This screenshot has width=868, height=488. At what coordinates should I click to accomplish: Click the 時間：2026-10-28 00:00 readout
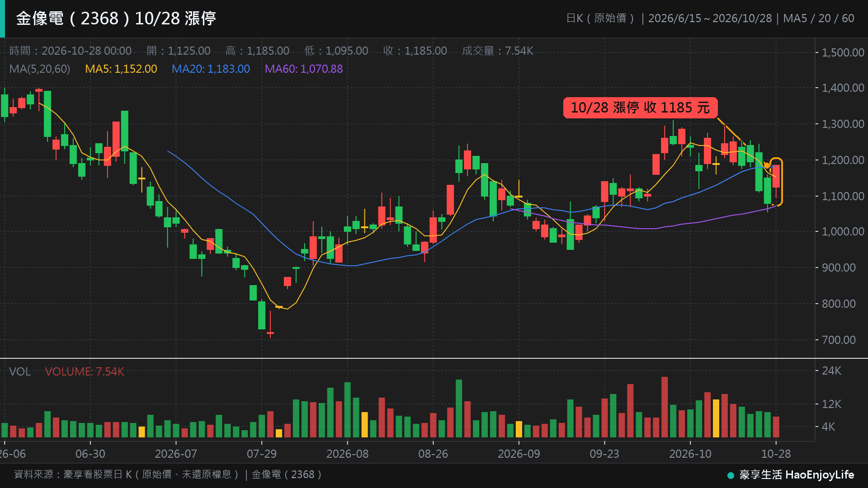(71, 51)
